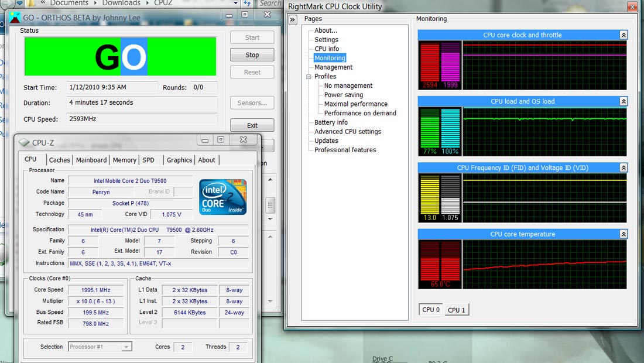Click the name 'Intel Mobile Core 2 Duo T9500'
This screenshot has height=363, width=644.
click(x=130, y=181)
